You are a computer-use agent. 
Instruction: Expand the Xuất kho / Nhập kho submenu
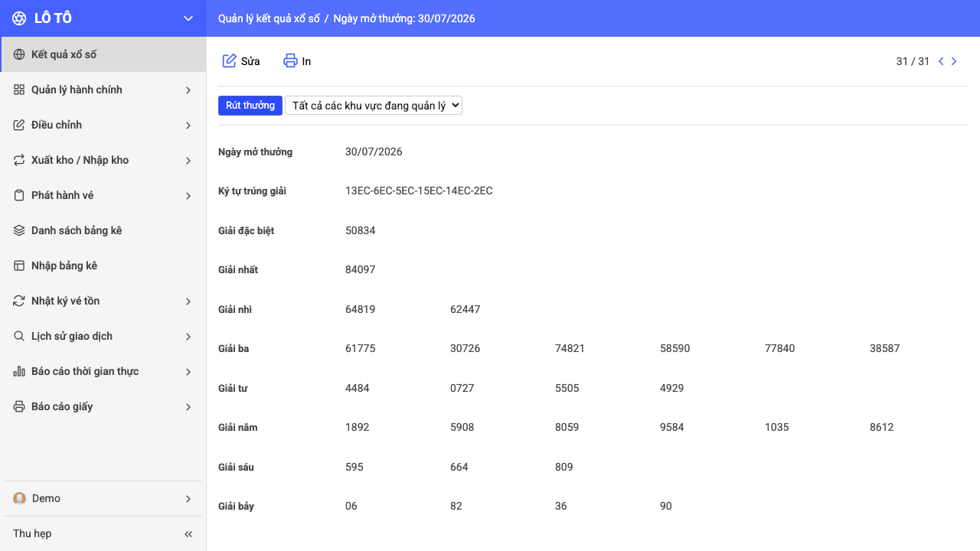coord(103,161)
